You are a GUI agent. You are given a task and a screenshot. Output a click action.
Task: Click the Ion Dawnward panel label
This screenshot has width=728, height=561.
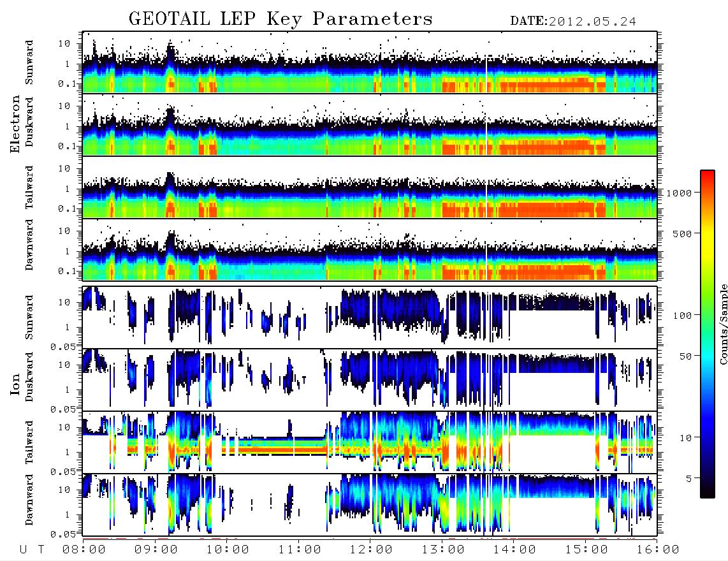pos(29,500)
